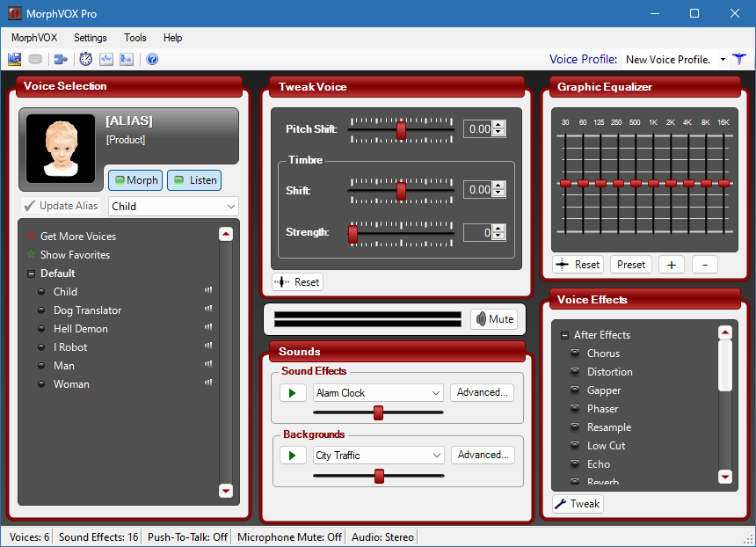Click the signal bars icon on the Man row

(x=208, y=364)
